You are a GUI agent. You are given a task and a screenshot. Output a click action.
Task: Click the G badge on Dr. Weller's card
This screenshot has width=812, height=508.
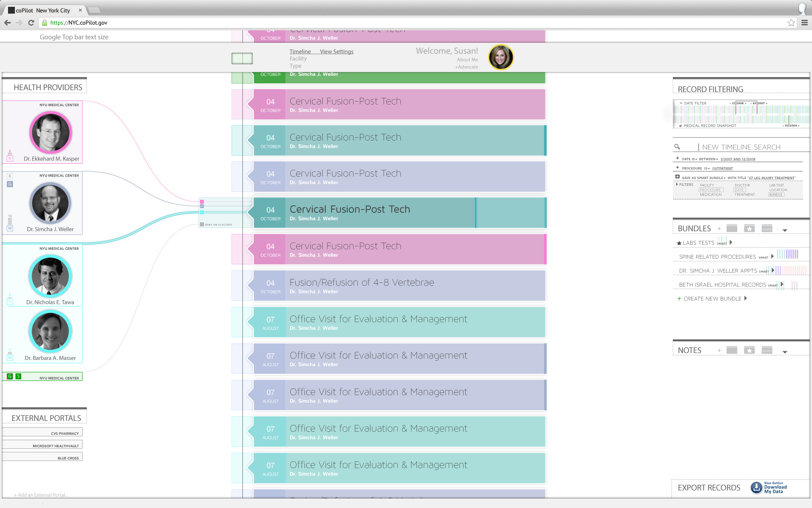point(10,184)
